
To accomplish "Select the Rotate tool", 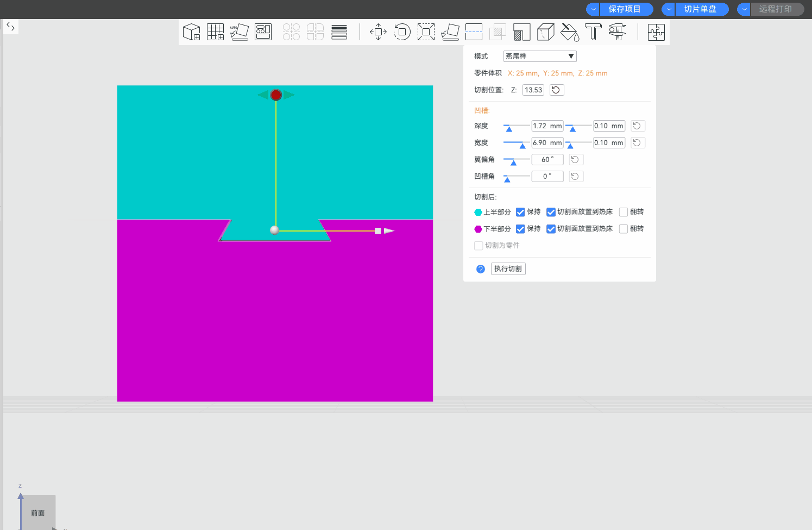I will [402, 32].
